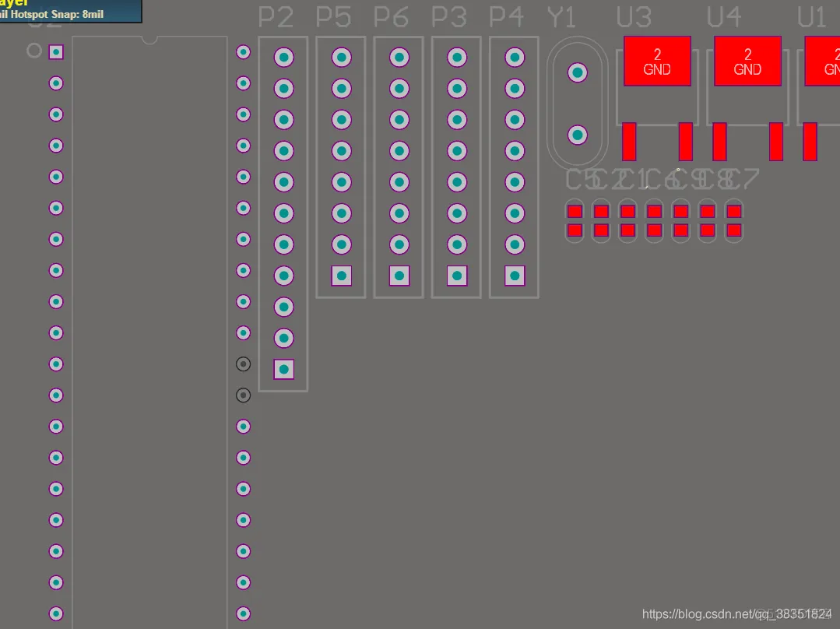Click the left leg pad of U3

629,142
